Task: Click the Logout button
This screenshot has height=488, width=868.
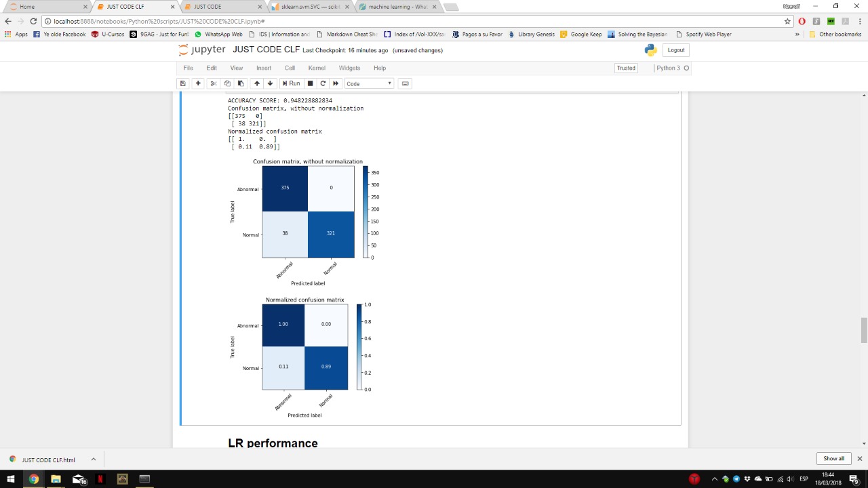Action: coord(676,50)
